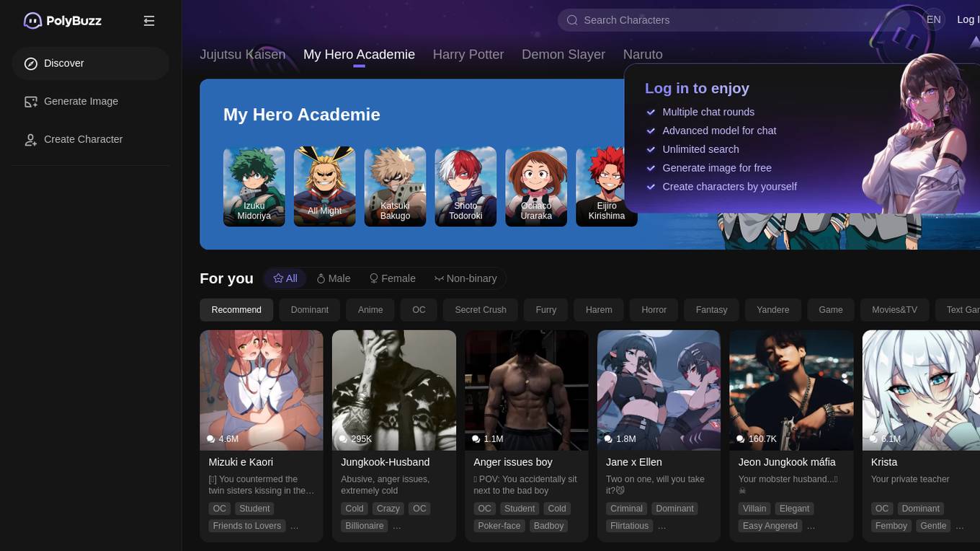This screenshot has height=551, width=980.
Task: Open the Jungkook-Husband card image
Action: [394, 390]
